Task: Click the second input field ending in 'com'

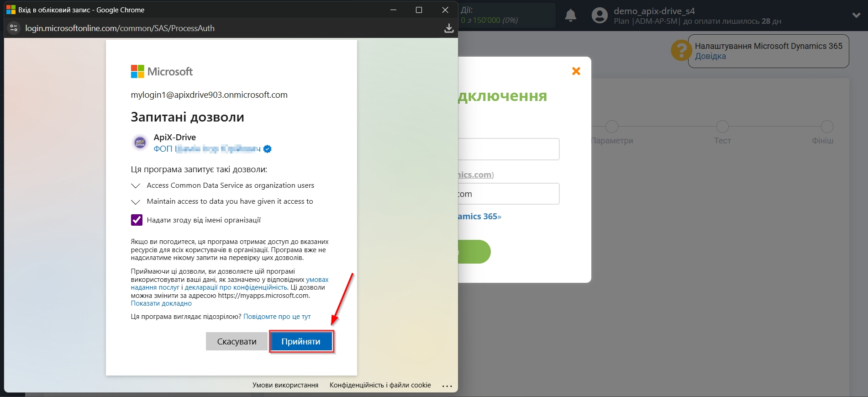Action: point(509,194)
